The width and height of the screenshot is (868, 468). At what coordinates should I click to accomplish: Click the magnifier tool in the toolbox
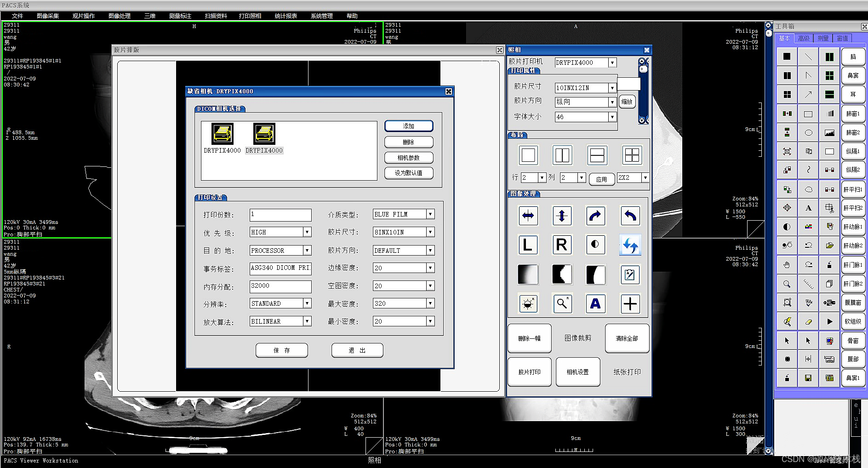[x=787, y=284]
